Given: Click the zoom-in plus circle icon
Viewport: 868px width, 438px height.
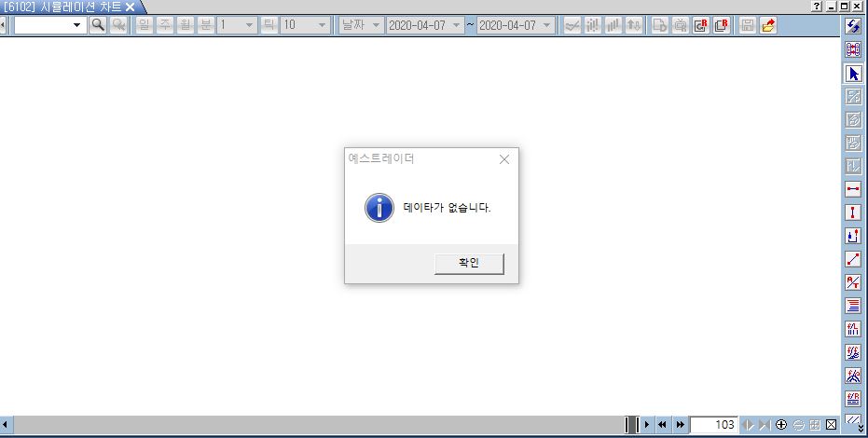Looking at the screenshot, I should point(781,425).
